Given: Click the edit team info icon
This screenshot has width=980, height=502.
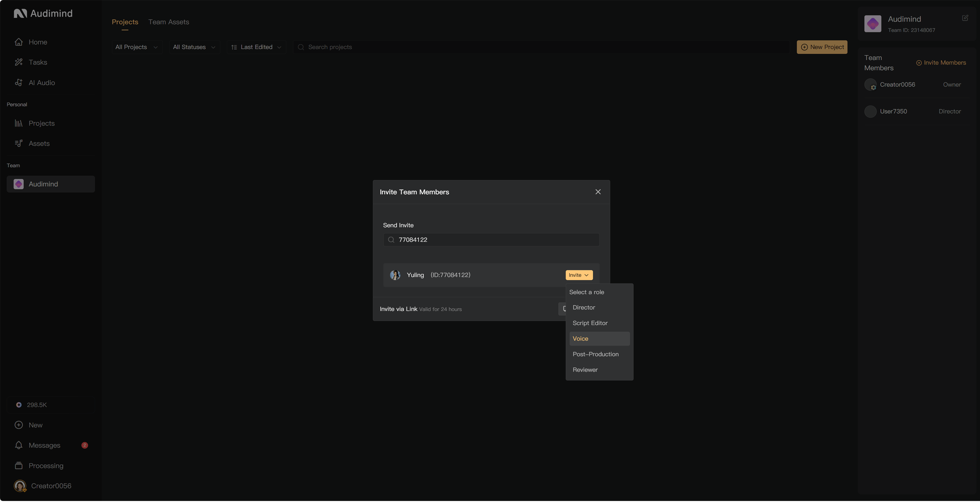Looking at the screenshot, I should [965, 18].
